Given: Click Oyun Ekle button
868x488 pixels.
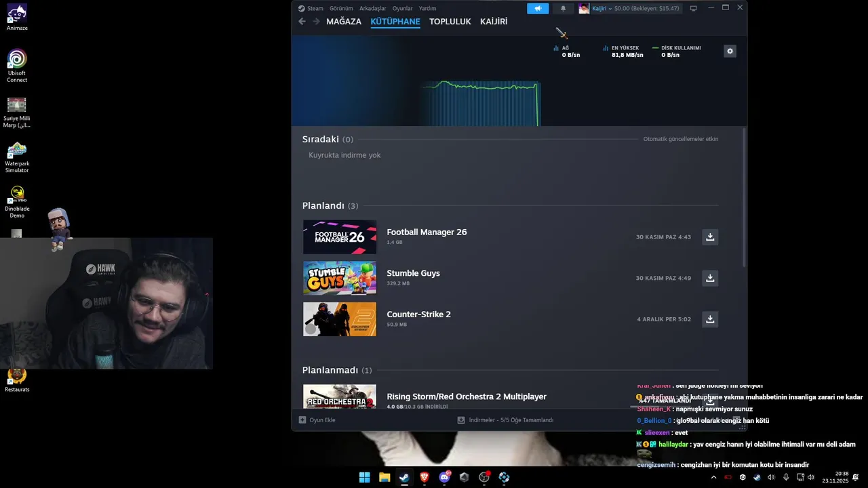Looking at the screenshot, I should [317, 420].
